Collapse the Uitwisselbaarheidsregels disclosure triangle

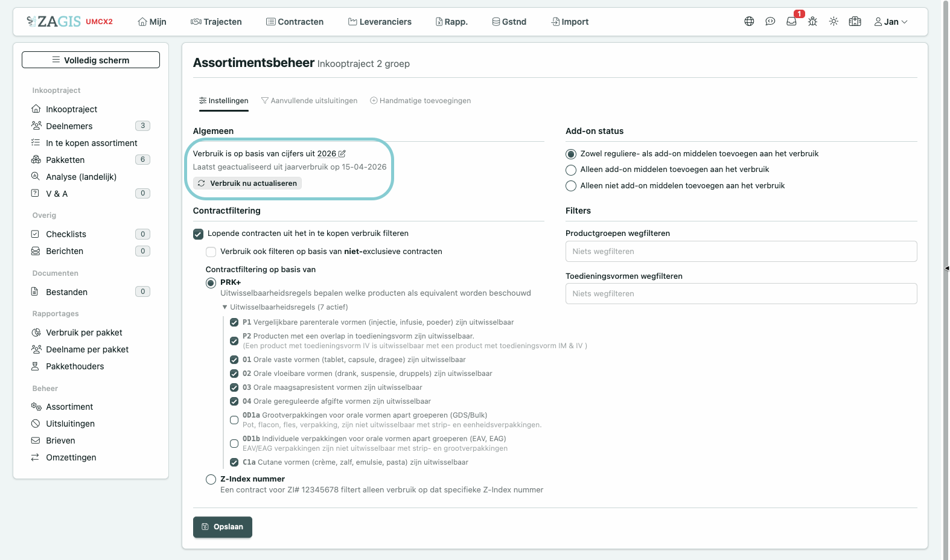[225, 307]
